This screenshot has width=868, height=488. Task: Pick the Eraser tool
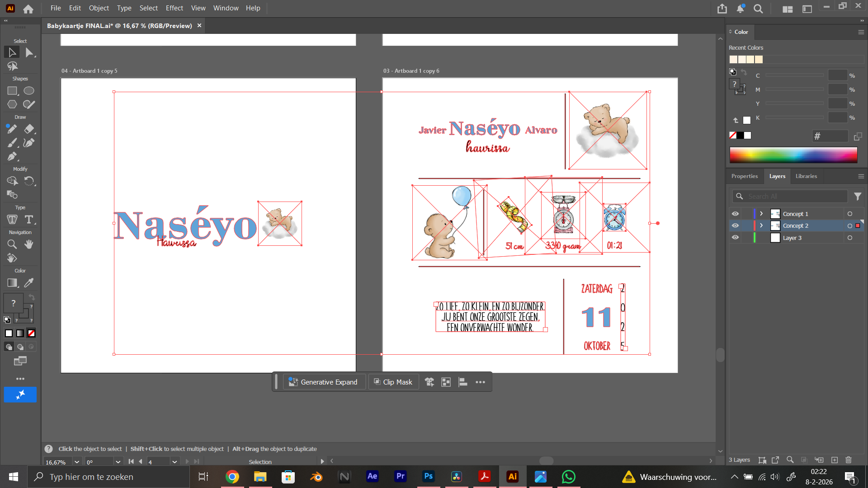coord(29,129)
